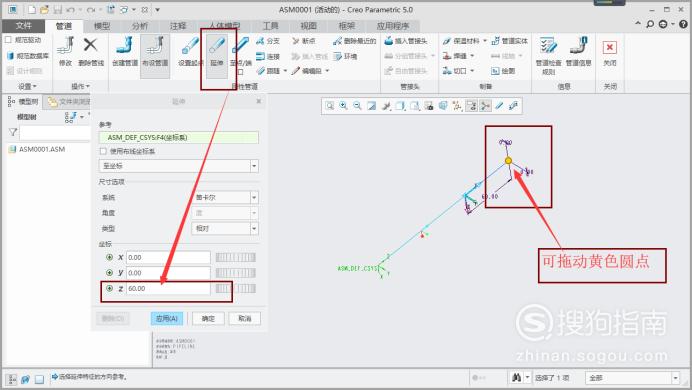Click the 规范数据库 spec database icon
The image size is (692, 390).
[x=10, y=56]
